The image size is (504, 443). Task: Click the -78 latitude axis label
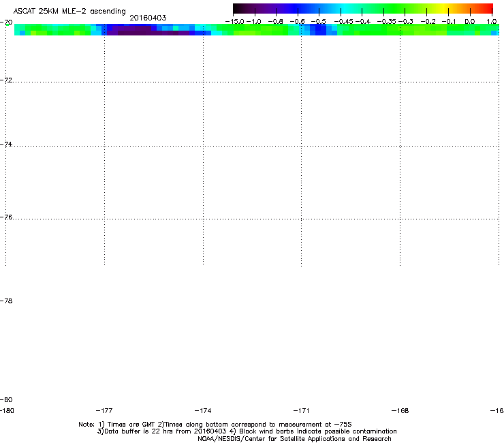[6, 301]
